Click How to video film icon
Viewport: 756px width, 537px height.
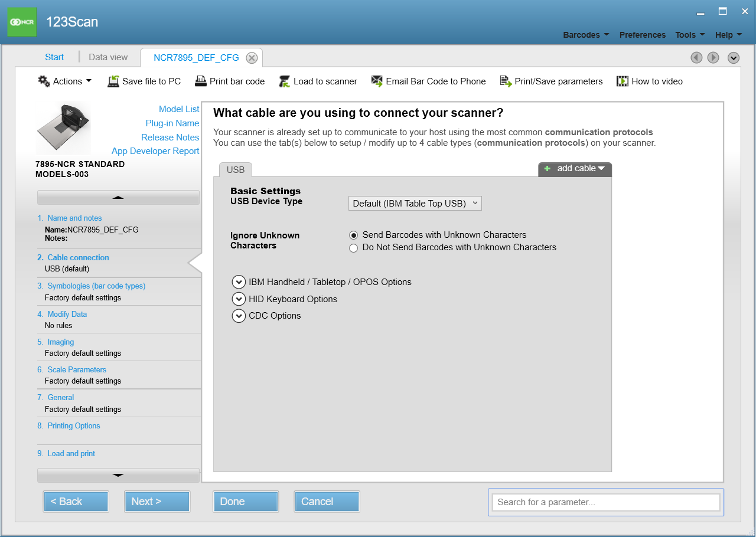(x=623, y=81)
